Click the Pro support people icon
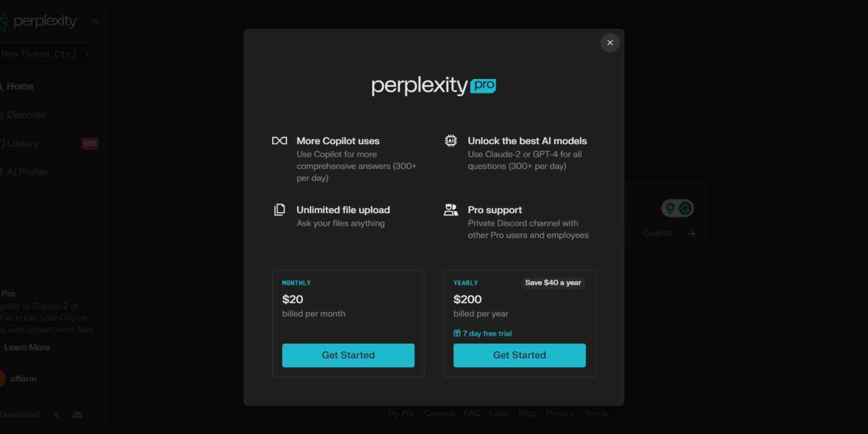 click(451, 210)
